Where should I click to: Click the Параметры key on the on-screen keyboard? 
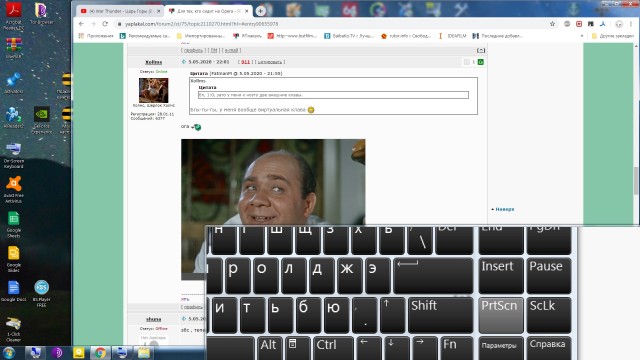500,348
